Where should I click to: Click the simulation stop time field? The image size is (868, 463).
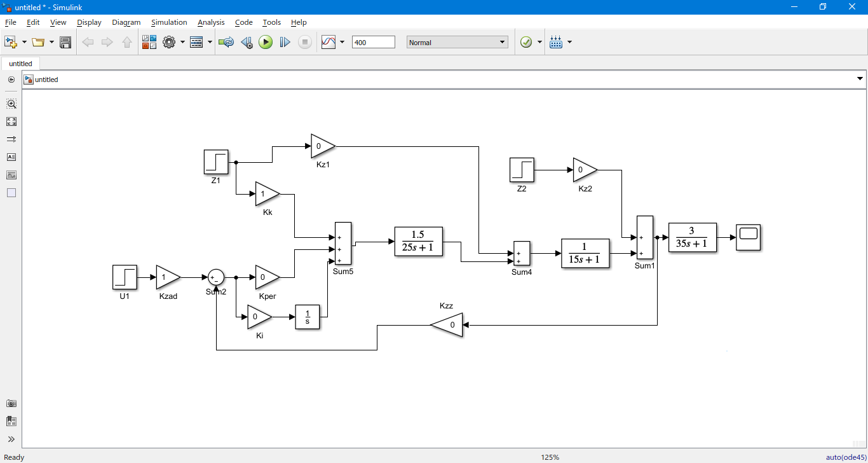coord(373,43)
